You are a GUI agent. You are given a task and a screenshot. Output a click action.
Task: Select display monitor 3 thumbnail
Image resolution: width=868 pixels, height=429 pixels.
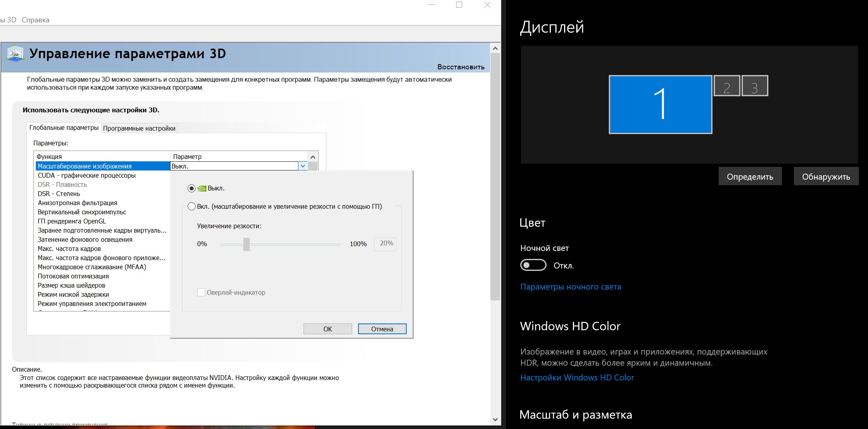point(754,86)
